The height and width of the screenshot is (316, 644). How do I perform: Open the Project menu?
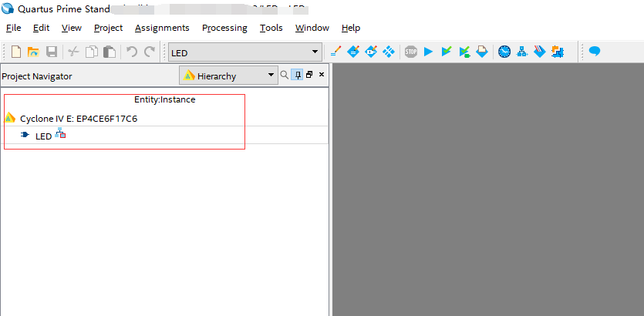point(109,28)
